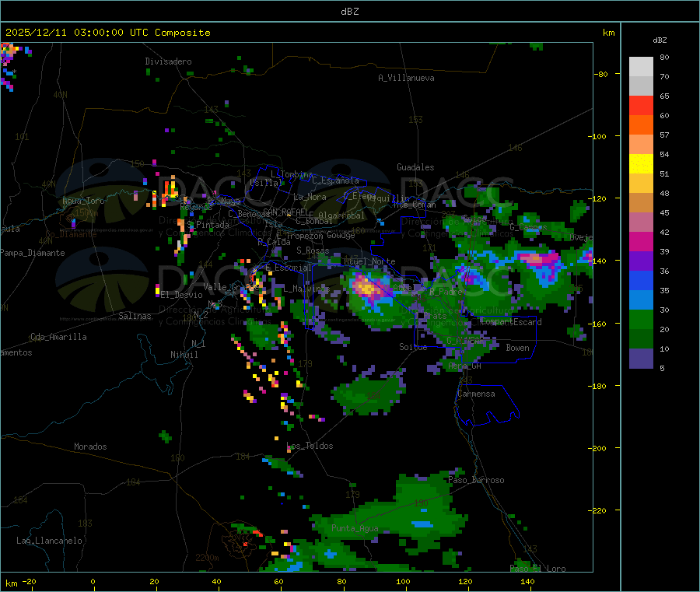Click the 'S_Rosas' map label
The image size is (700, 592).
pyautogui.click(x=313, y=250)
